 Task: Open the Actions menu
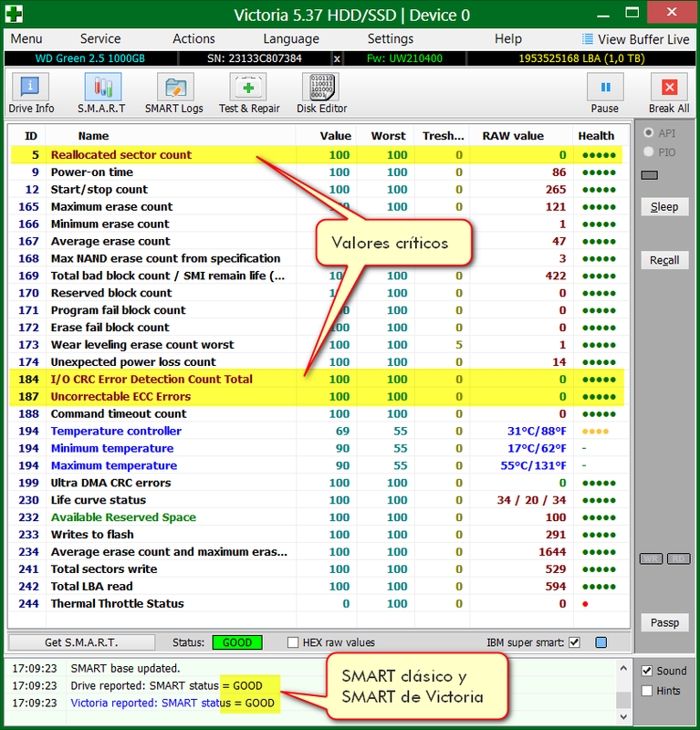click(x=193, y=38)
